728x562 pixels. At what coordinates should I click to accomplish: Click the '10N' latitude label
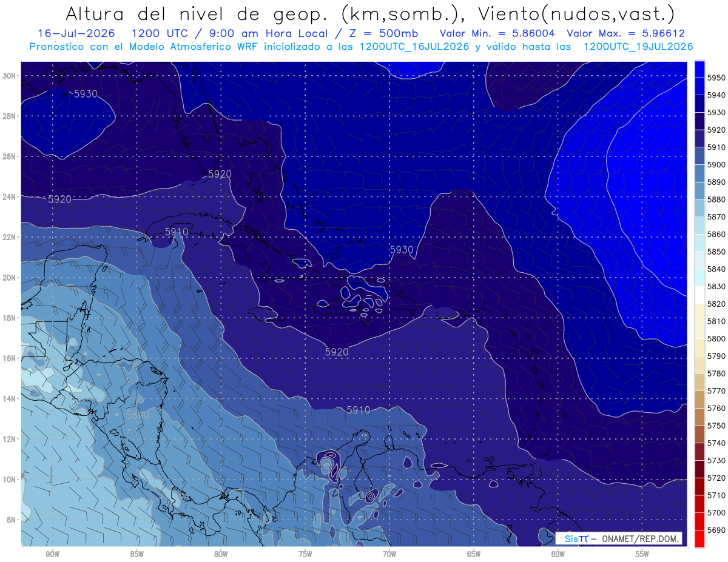click(x=9, y=480)
